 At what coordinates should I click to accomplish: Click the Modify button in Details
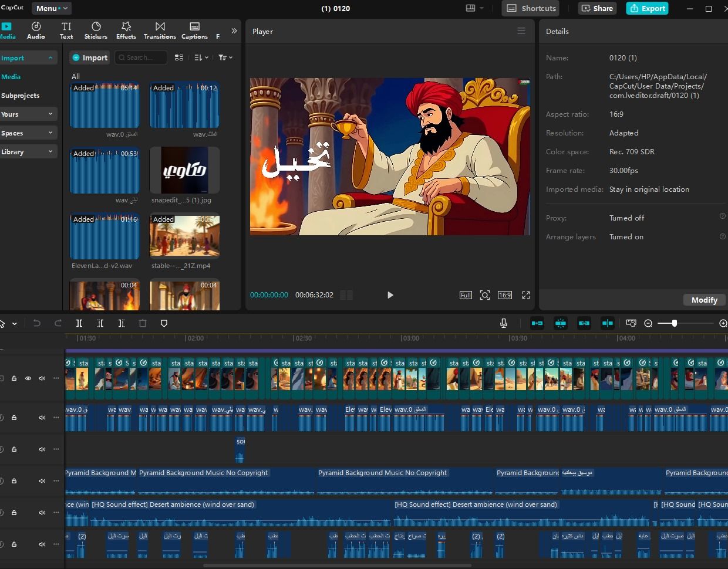point(704,300)
